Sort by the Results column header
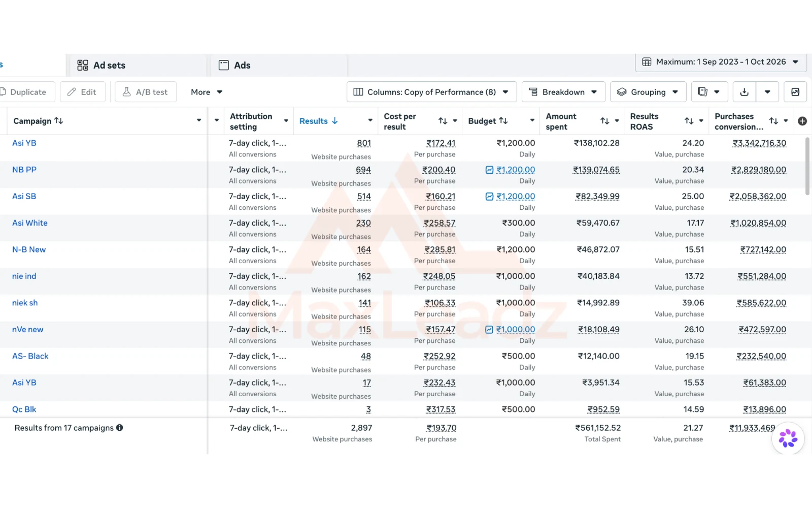812x508 pixels. (318, 121)
